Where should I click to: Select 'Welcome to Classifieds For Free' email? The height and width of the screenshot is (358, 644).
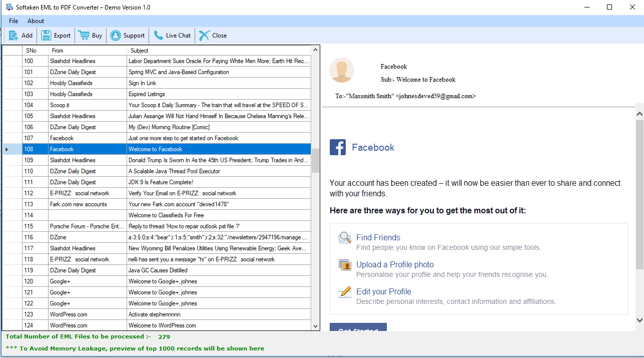157,215
